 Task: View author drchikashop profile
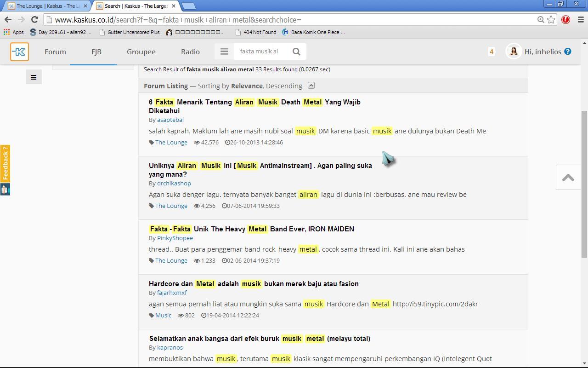(x=174, y=183)
